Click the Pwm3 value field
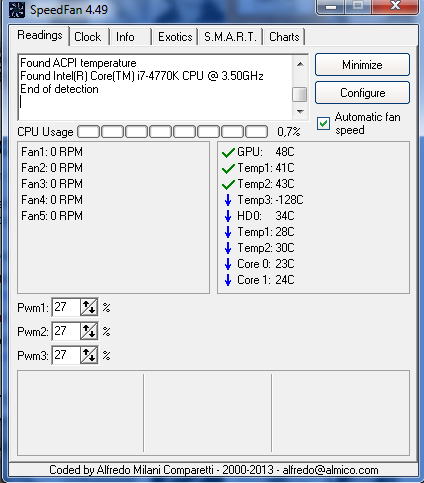 click(66, 355)
